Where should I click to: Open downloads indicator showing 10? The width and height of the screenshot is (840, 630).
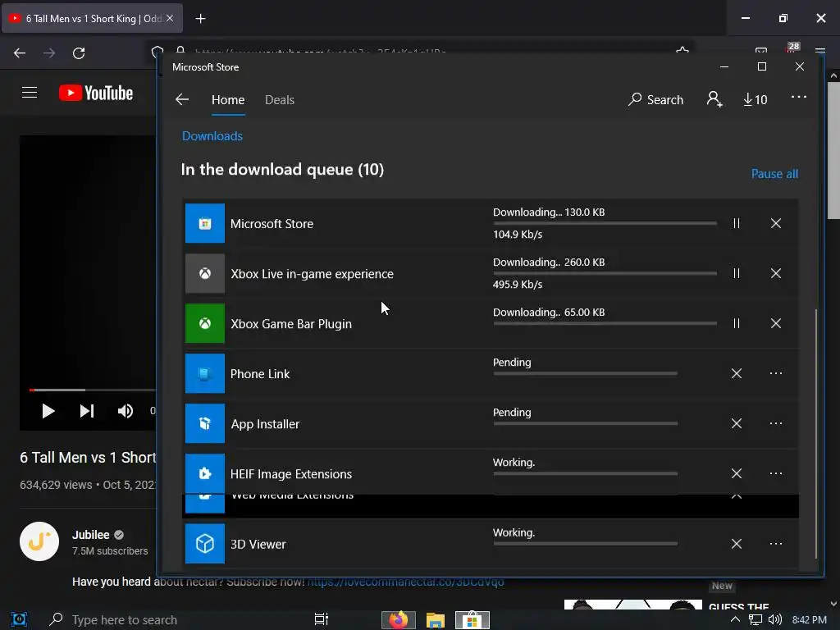click(x=756, y=99)
